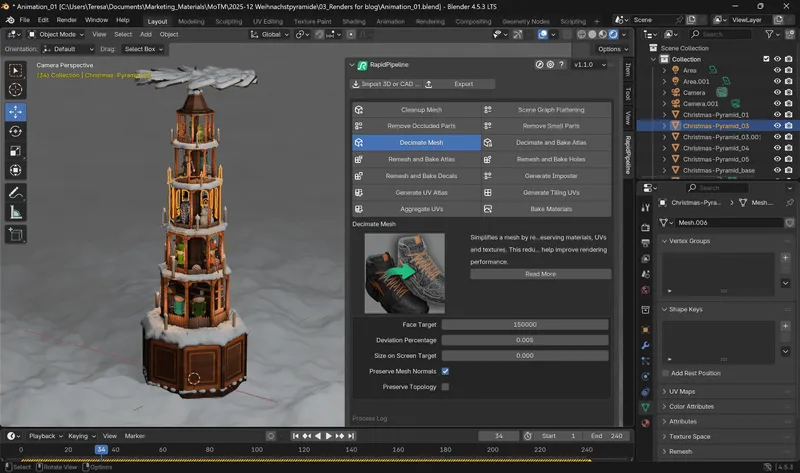Switch to the Sculpting workspace tab

tap(230, 20)
